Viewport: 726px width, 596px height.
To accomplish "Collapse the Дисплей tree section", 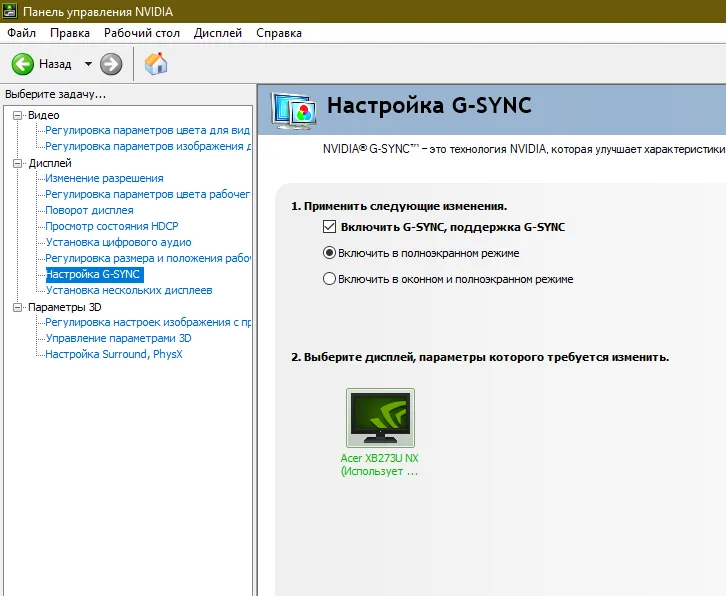I will click(18, 163).
